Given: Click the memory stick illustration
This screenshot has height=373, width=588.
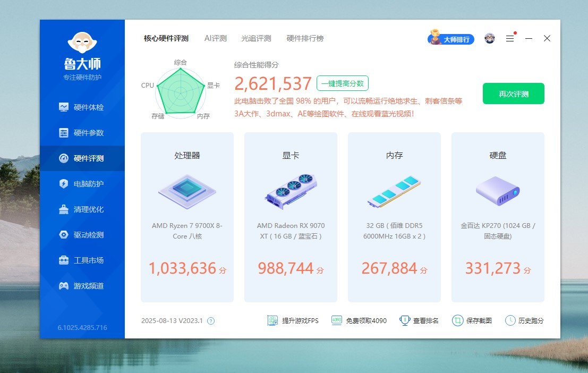Looking at the screenshot, I should (394, 191).
